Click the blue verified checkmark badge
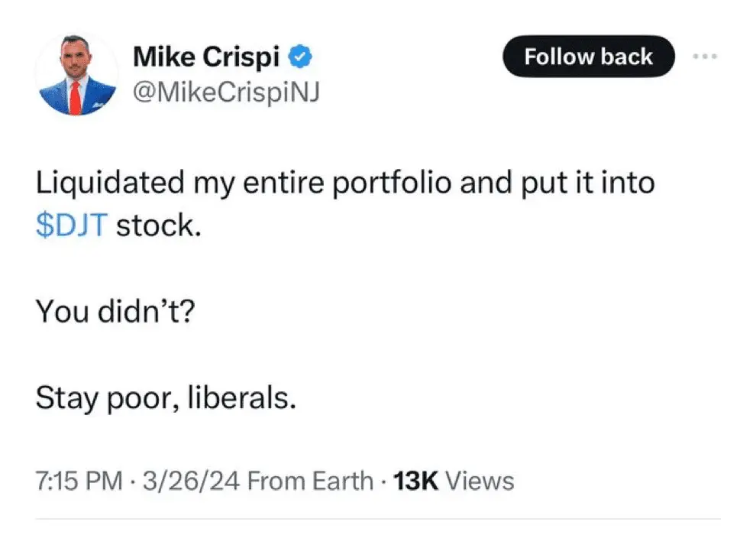 click(302, 57)
